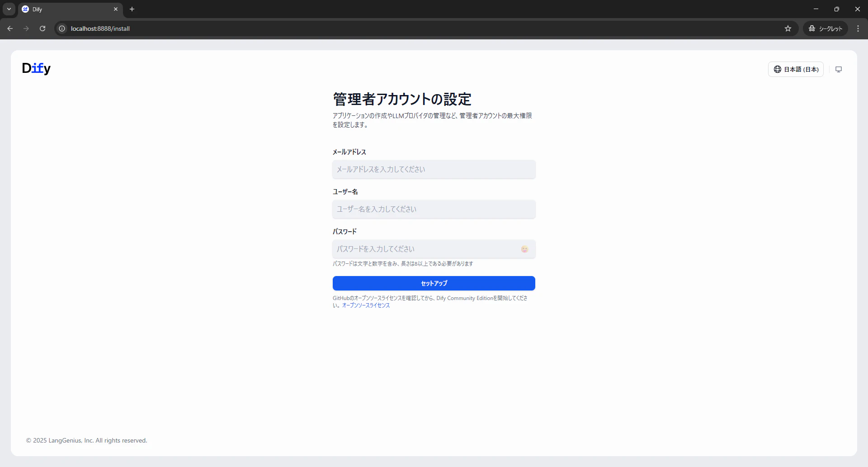Toggle the theme with the monitor icon
868x467 pixels.
coord(839,69)
